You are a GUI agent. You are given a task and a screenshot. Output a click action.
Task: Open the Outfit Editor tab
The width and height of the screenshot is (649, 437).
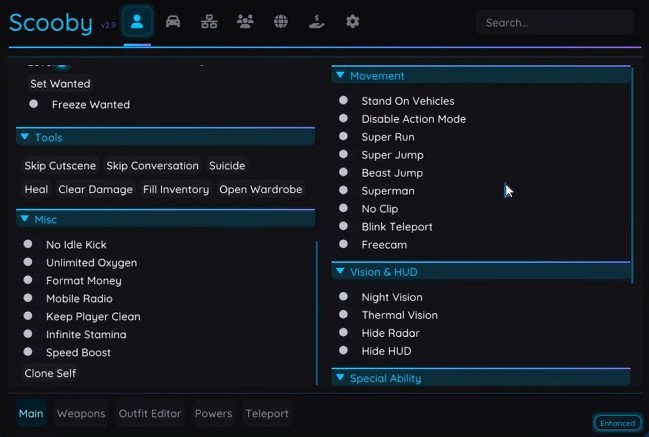coord(150,413)
